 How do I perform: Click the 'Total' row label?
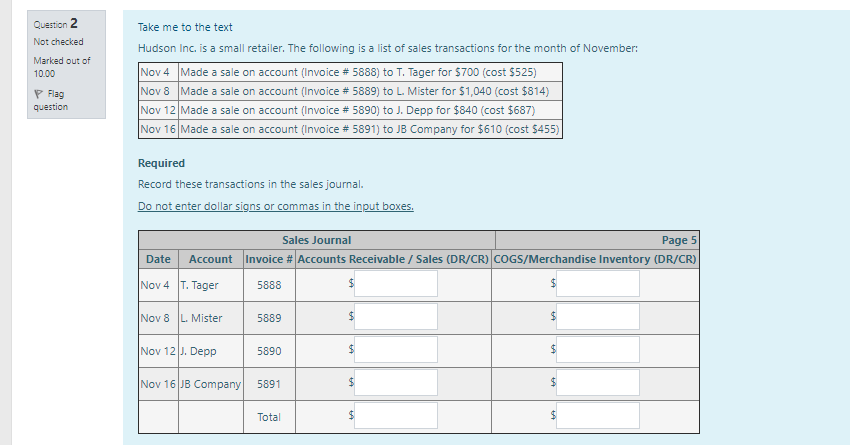coord(269,417)
